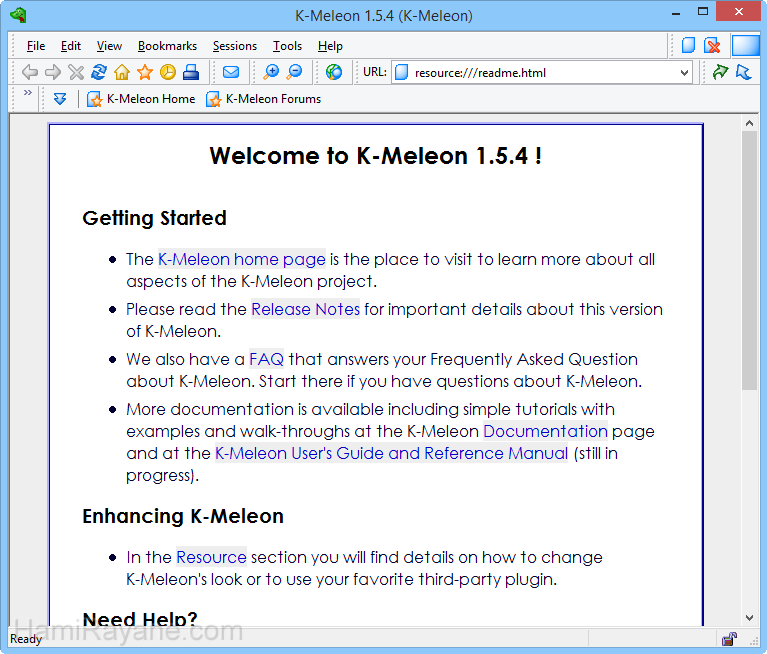This screenshot has width=767, height=654.
Task: Zoom out with the minus magnifier
Action: pyautogui.click(x=294, y=72)
